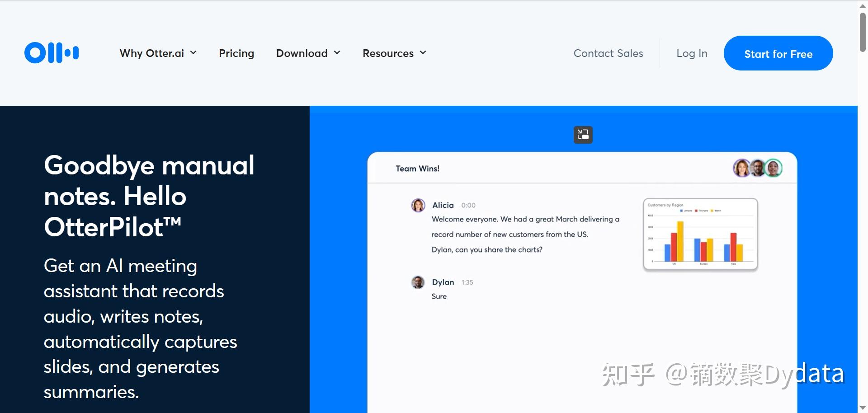
Task: Click the Otter.ai logo
Action: coord(52,53)
